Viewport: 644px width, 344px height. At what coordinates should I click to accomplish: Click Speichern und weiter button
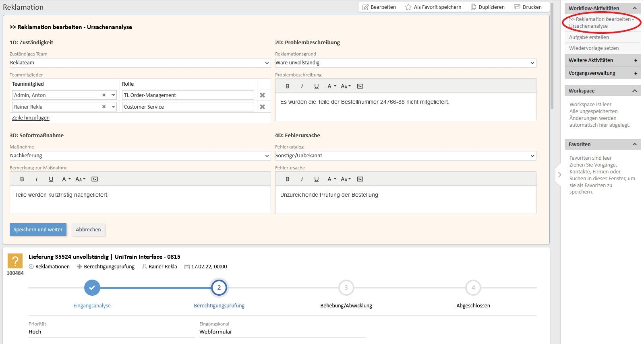(38, 230)
